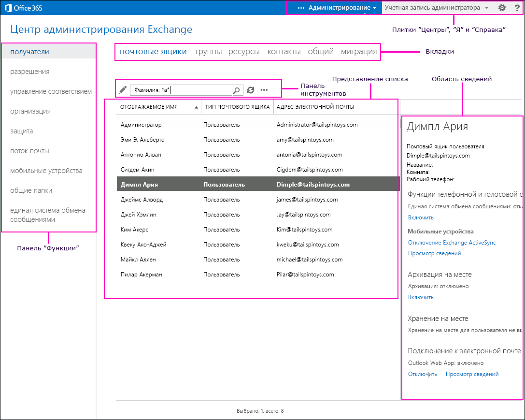Click michael@tailspintoys.com address
This screenshot has height=420, width=525.
click(310, 260)
